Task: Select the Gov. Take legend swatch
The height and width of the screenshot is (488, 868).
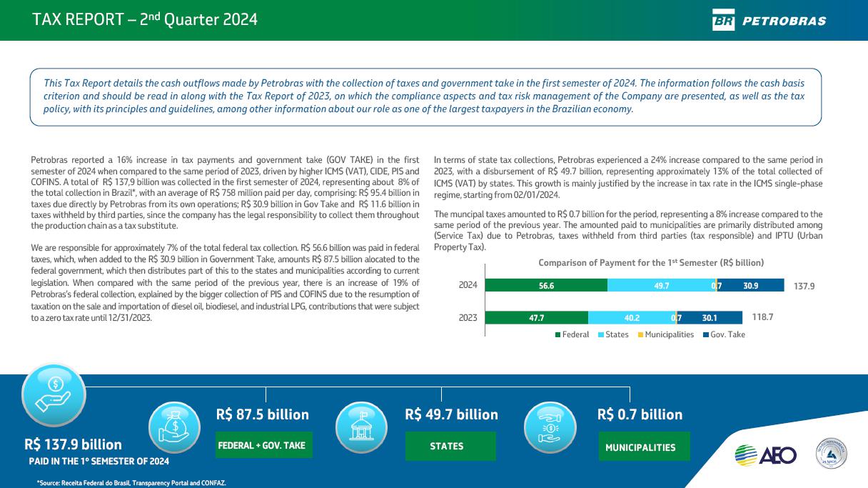Action: click(x=706, y=334)
